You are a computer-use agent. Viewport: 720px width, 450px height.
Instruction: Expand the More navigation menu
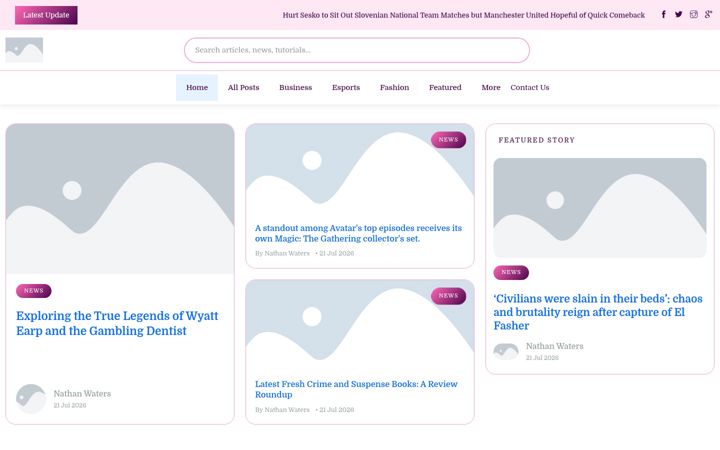pyautogui.click(x=491, y=87)
